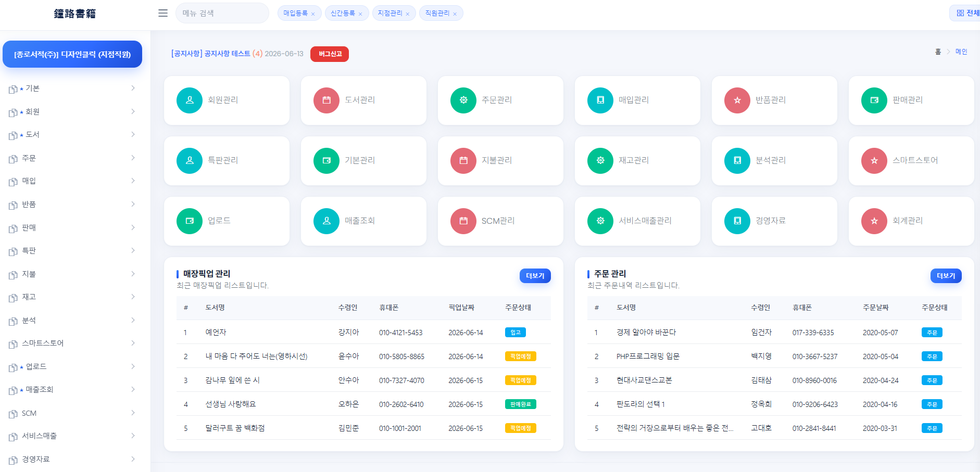This screenshot has height=472, width=980.
Task: Expand the 분석 sidebar menu chevron
Action: 133,320
